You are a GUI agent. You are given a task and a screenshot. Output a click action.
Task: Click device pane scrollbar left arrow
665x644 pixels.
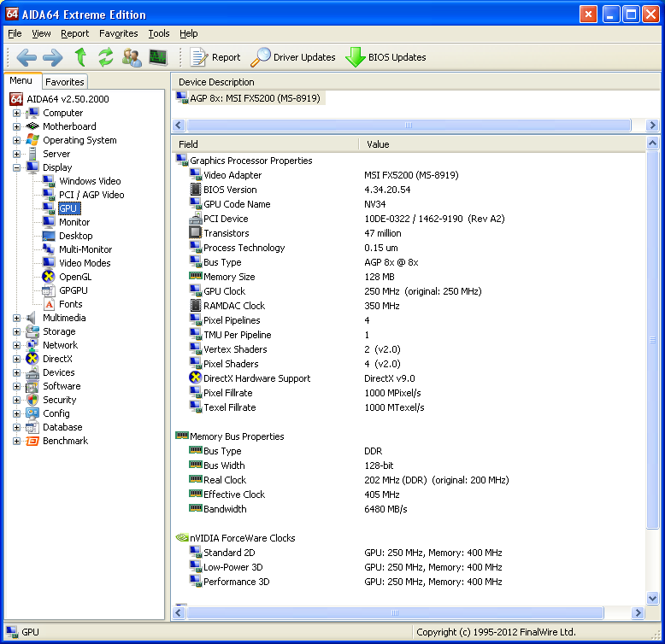[x=178, y=125]
